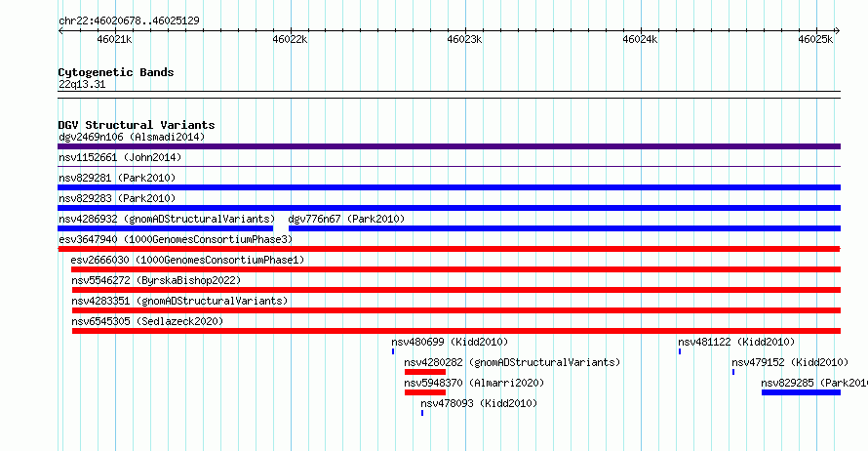Click the chr22:46020678..46025129 region label
Screen dimensions: 868x451
point(129,20)
